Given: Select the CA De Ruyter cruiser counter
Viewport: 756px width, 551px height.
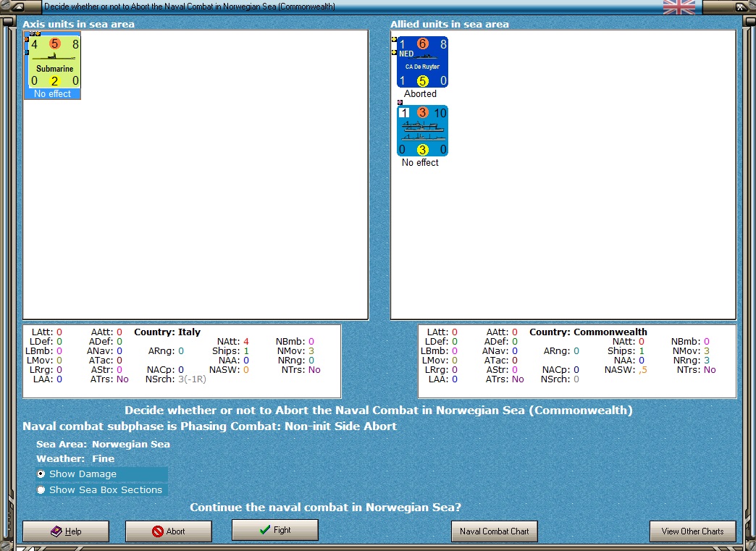Looking at the screenshot, I should [422, 62].
